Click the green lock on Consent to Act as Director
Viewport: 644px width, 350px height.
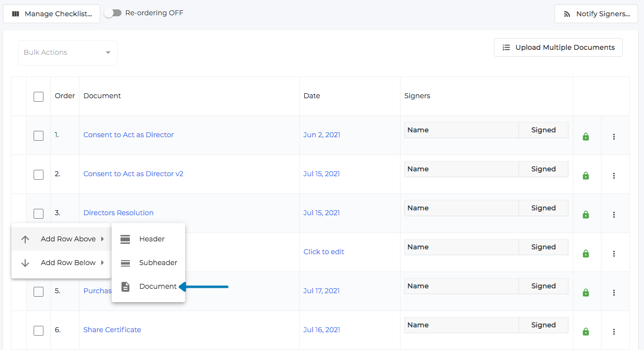(586, 136)
